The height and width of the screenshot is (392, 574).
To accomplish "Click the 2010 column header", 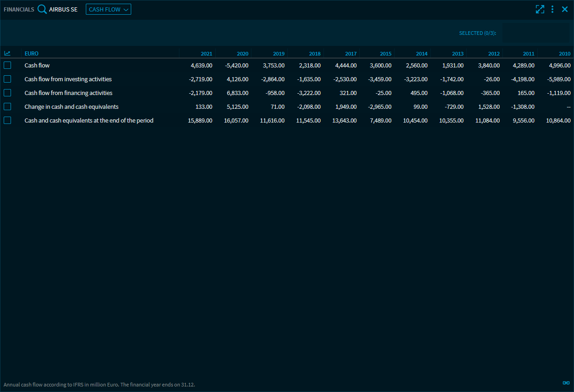I will point(564,54).
